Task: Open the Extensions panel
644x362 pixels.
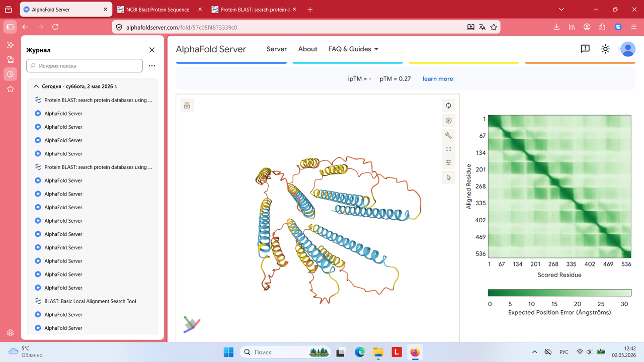Action: [603, 27]
